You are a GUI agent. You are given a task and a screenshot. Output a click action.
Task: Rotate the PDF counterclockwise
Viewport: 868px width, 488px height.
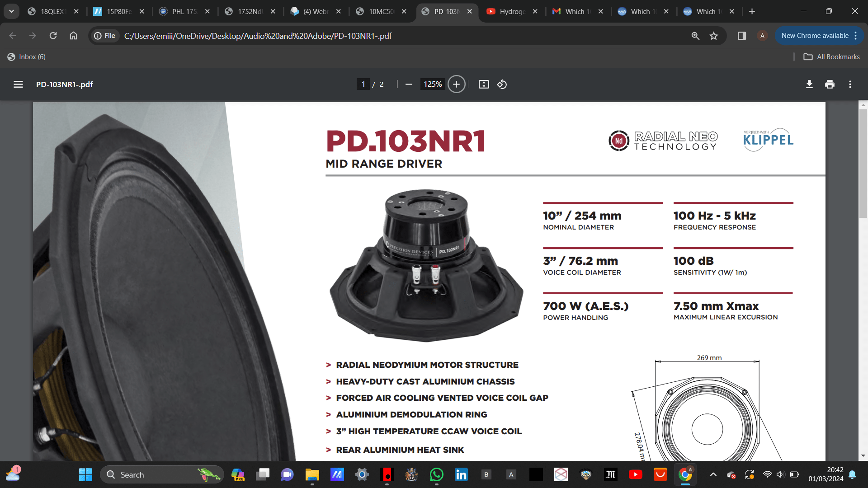coord(502,84)
